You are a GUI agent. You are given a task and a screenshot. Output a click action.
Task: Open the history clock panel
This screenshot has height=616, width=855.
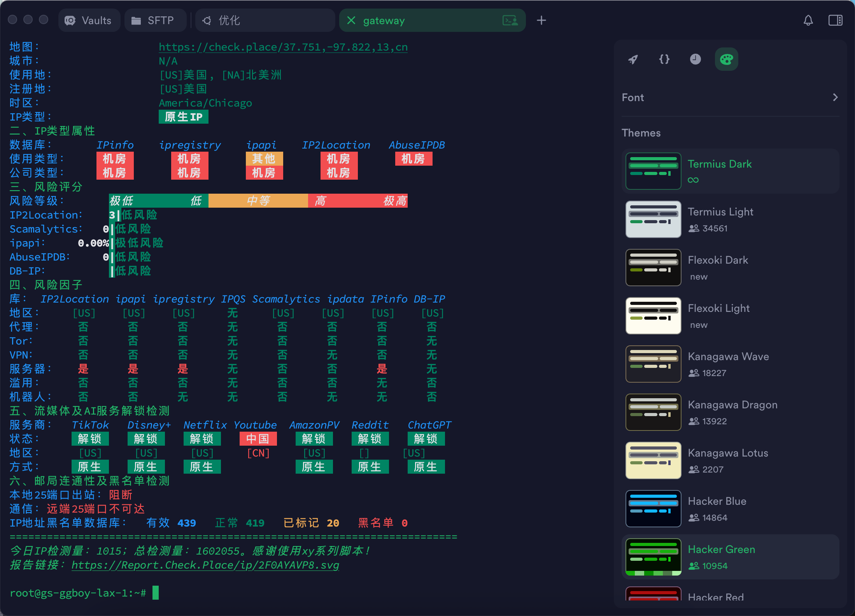pos(695,59)
